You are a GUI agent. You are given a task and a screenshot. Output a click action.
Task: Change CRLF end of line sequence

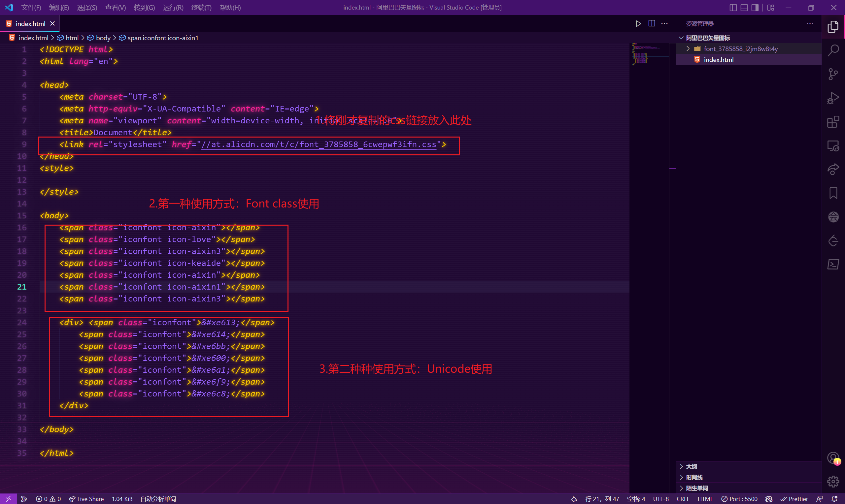(x=683, y=499)
